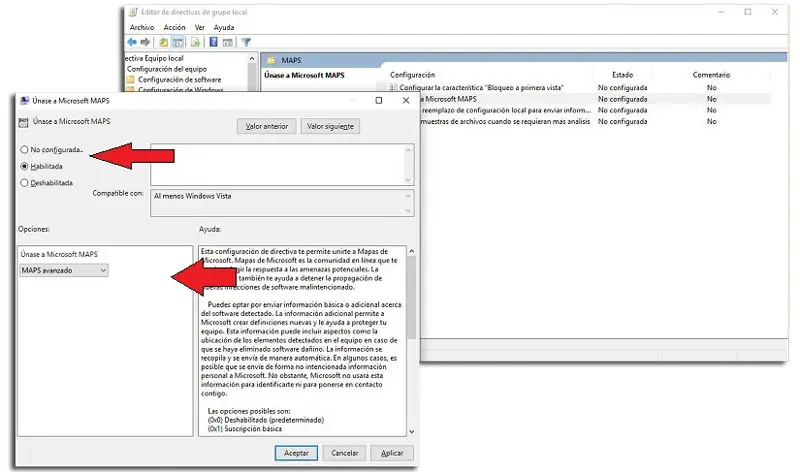Click the Configuración column header
The height and width of the screenshot is (472, 800).
[x=412, y=75]
